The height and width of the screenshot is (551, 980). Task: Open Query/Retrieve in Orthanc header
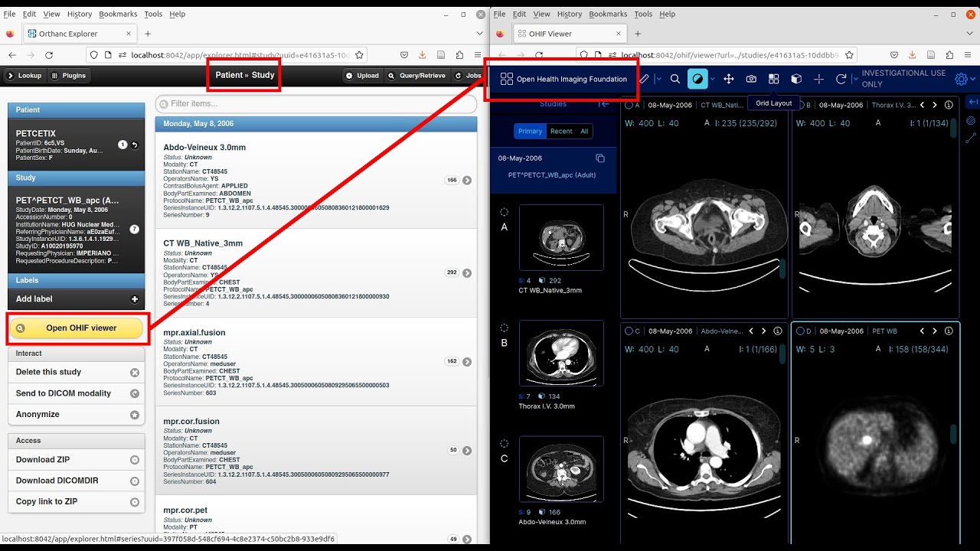(416, 76)
